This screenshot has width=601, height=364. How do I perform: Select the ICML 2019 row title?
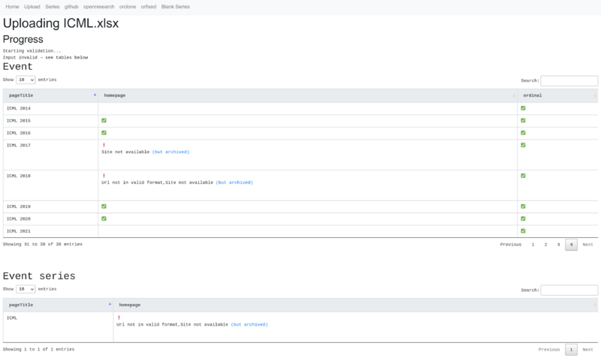coord(18,206)
